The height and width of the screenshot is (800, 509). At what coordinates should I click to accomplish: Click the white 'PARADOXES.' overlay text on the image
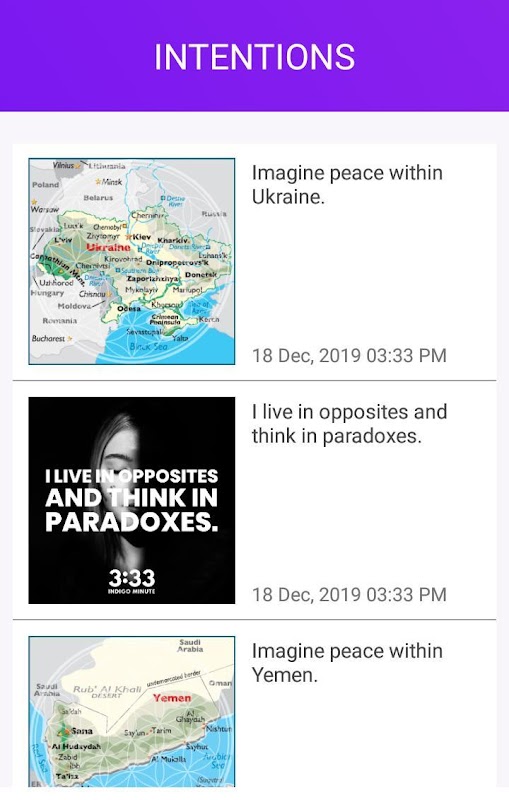pos(132,522)
